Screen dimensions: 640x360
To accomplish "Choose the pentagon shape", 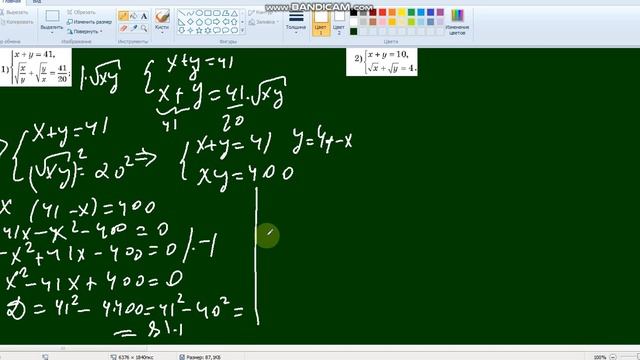I will tap(199, 22).
